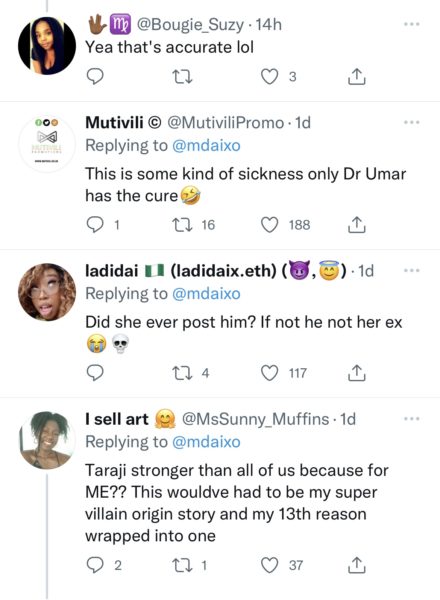440x600 pixels.
Task: View ladidai's profile picture
Action: [47, 292]
